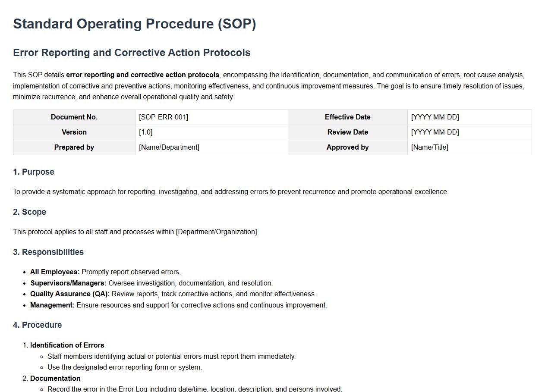Click the [Department/Organization] placeholder in Scope
The height and width of the screenshot is (392, 545).
217,232
